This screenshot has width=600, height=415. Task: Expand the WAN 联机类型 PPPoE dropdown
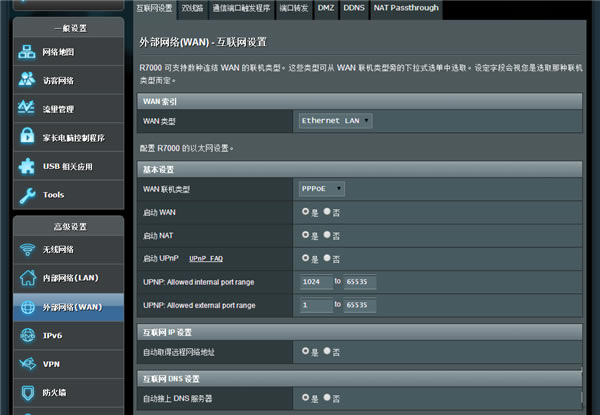pos(322,188)
